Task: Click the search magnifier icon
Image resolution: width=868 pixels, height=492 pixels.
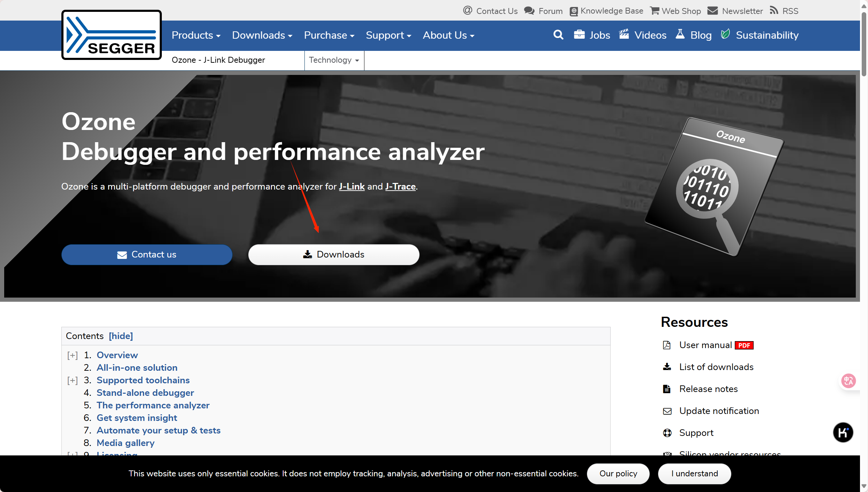Action: (x=558, y=35)
